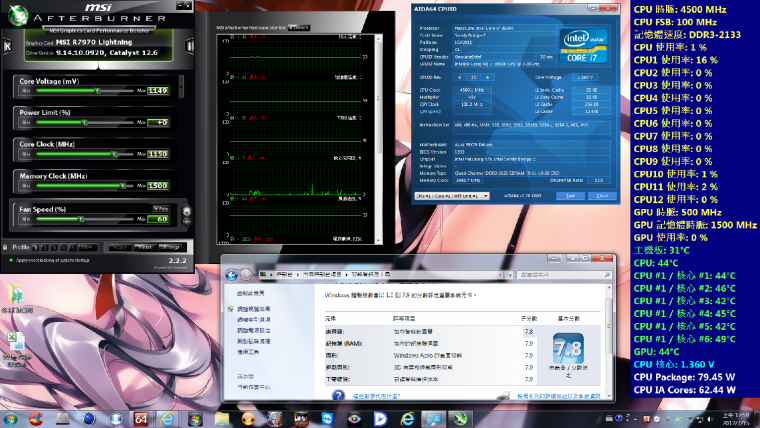Toggle Auto fan speed control
760x428 pixels.
160,209
